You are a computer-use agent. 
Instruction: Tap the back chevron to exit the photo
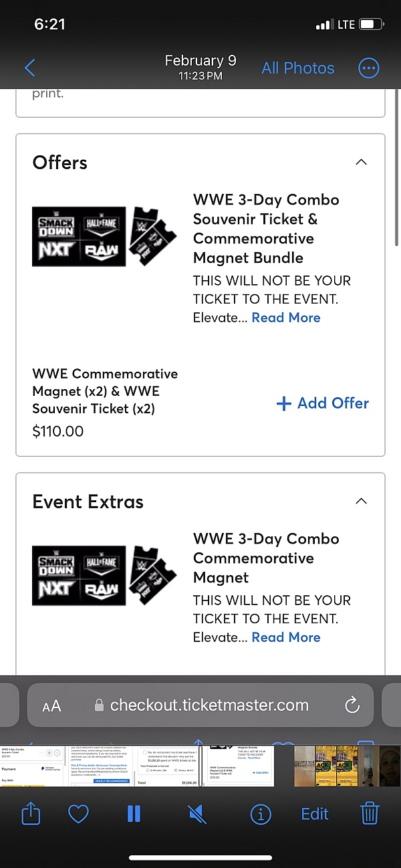pyautogui.click(x=29, y=68)
